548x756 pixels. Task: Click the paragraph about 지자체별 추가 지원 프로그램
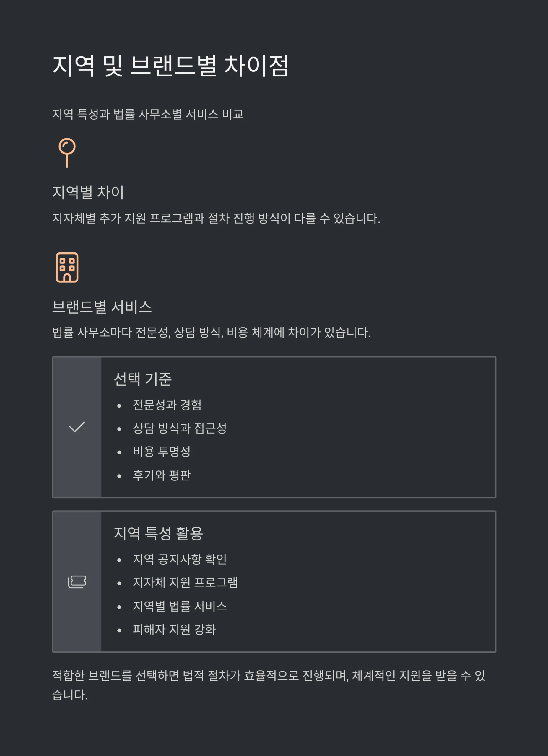[216, 218]
